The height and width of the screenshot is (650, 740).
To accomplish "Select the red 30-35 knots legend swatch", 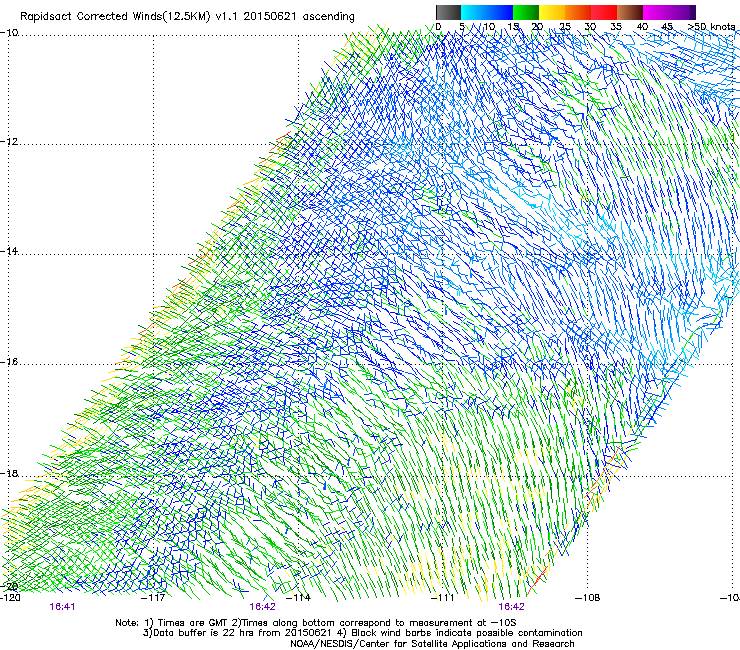I will [604, 12].
